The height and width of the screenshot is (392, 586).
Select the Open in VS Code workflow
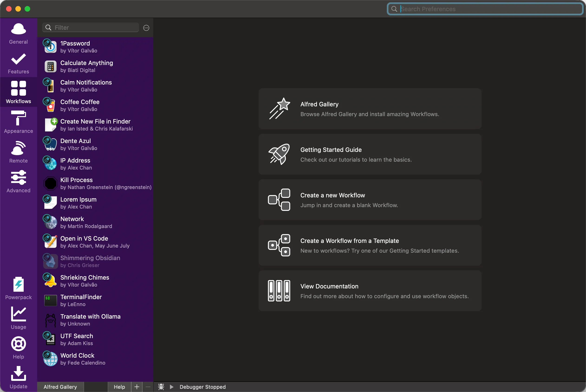[95, 242]
